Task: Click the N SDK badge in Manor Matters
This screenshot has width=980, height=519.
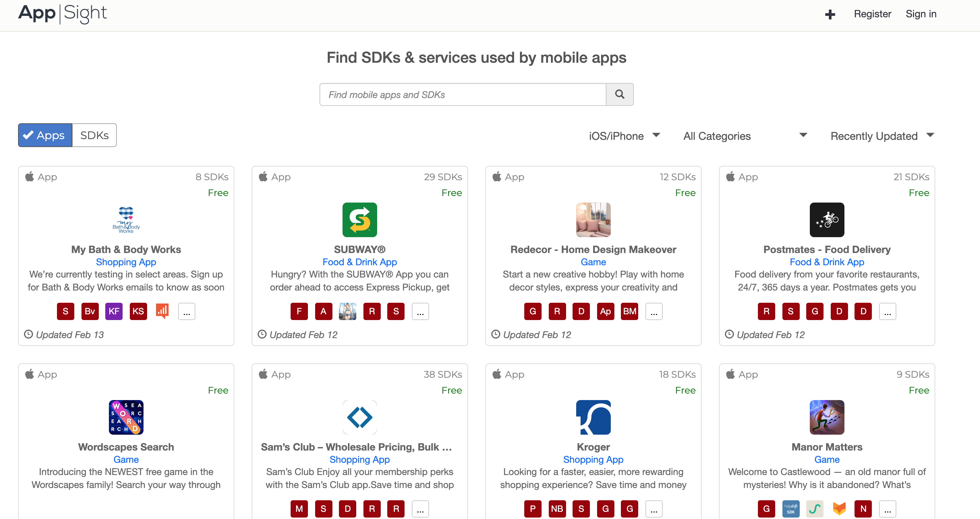Action: 863,509
